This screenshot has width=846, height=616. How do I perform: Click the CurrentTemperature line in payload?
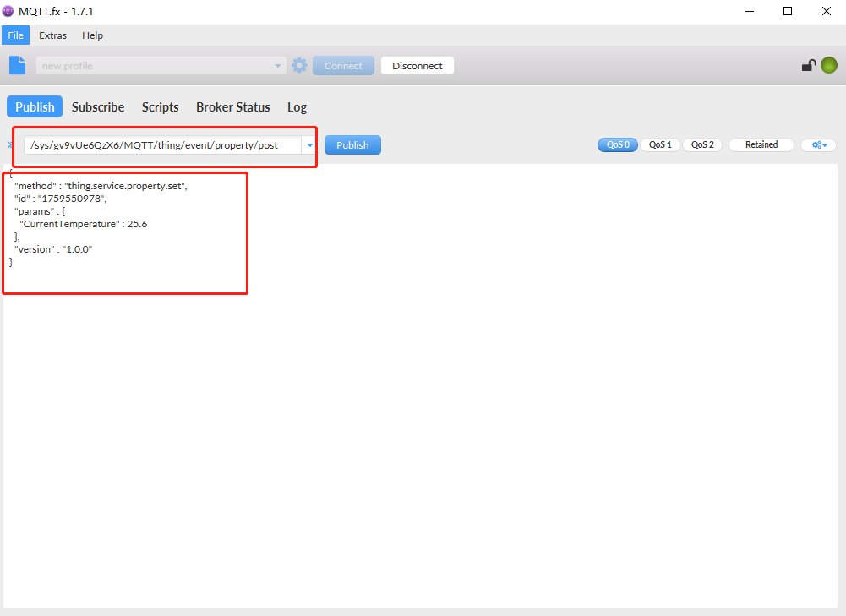[83, 224]
